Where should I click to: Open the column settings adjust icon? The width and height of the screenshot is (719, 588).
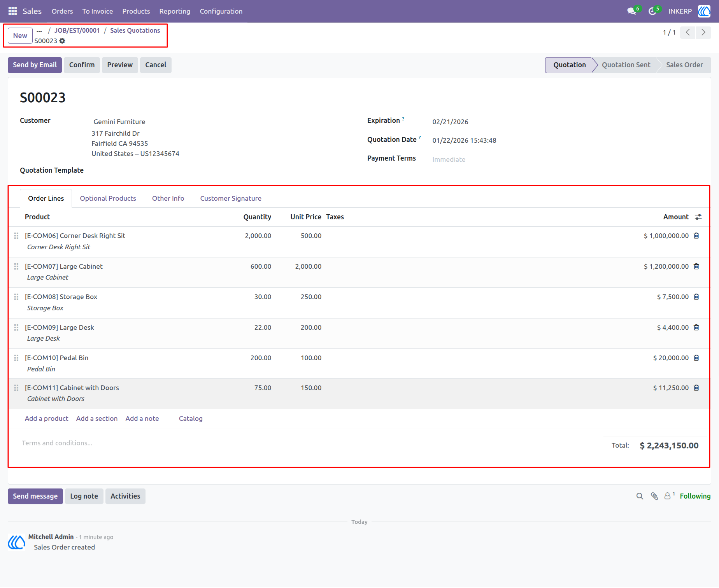click(698, 217)
